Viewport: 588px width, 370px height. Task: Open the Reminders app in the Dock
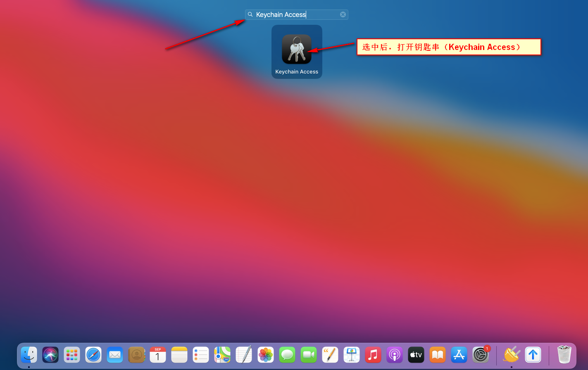point(201,355)
